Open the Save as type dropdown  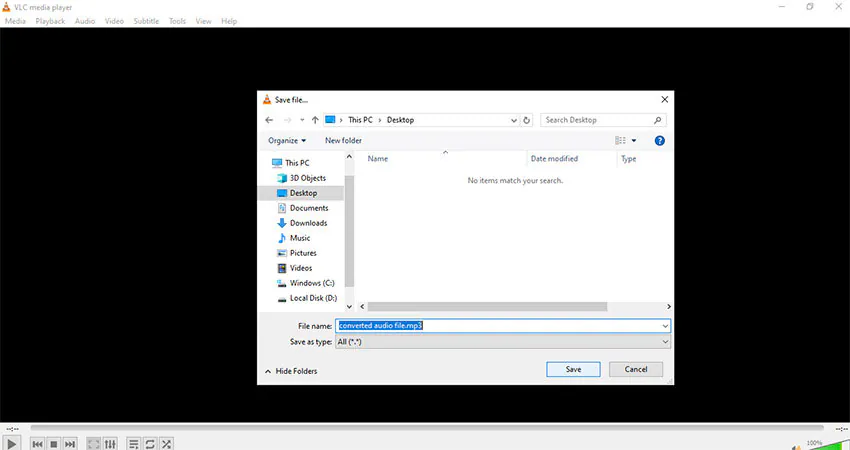[503, 342]
